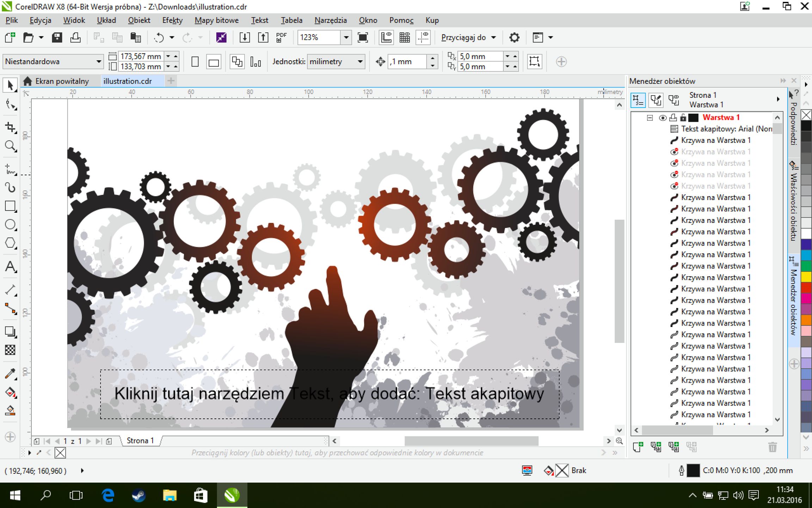Open the Jednostki milimetry dropdown
Screen dimensions: 812x508
(360, 62)
